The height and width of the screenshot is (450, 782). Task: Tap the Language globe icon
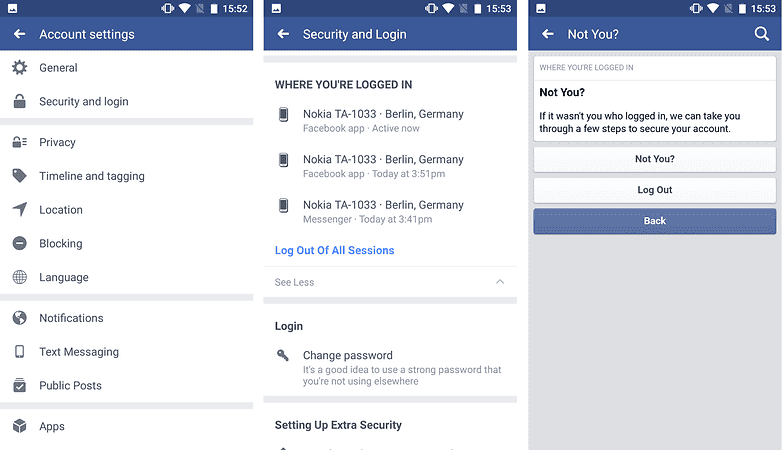[x=19, y=278]
